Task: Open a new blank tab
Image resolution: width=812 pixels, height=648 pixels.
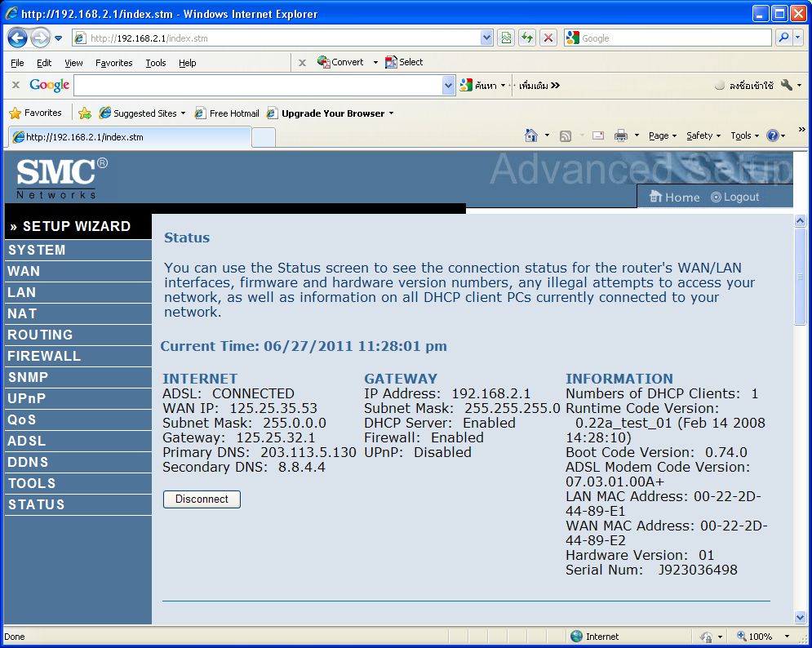Action: click(x=264, y=138)
